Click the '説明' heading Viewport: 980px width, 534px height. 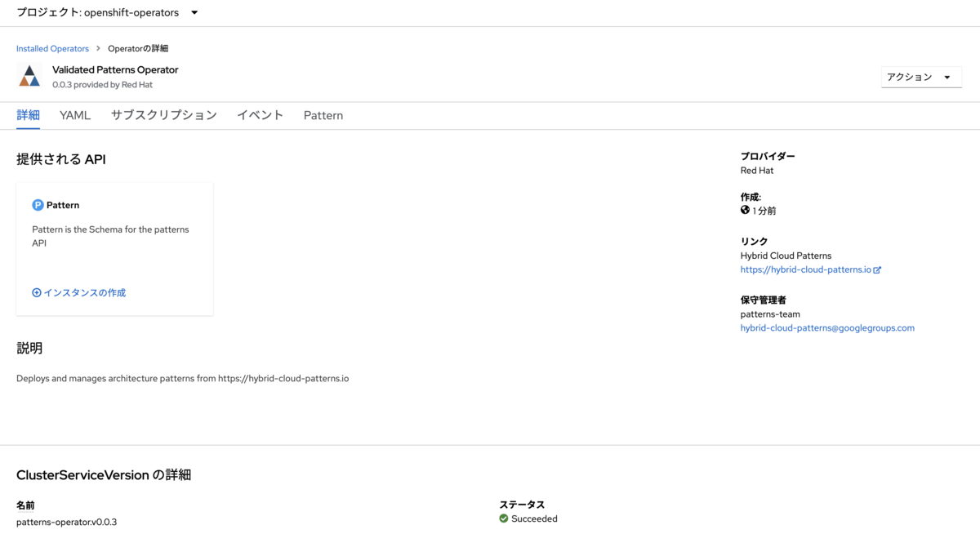(29, 349)
